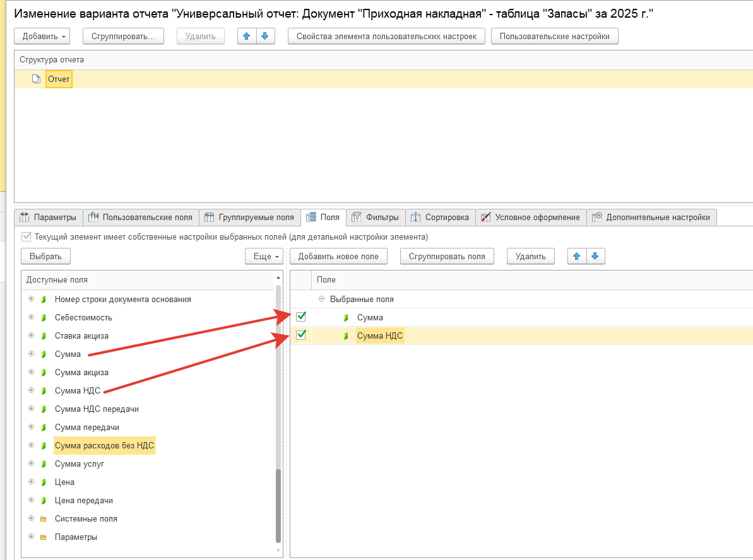Open the Условное оформление tab

click(x=530, y=218)
